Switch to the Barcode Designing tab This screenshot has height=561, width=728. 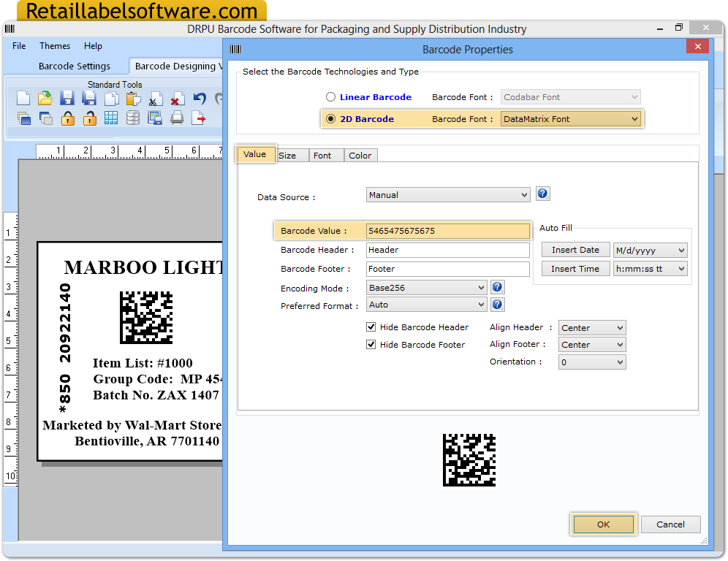pyautogui.click(x=176, y=66)
